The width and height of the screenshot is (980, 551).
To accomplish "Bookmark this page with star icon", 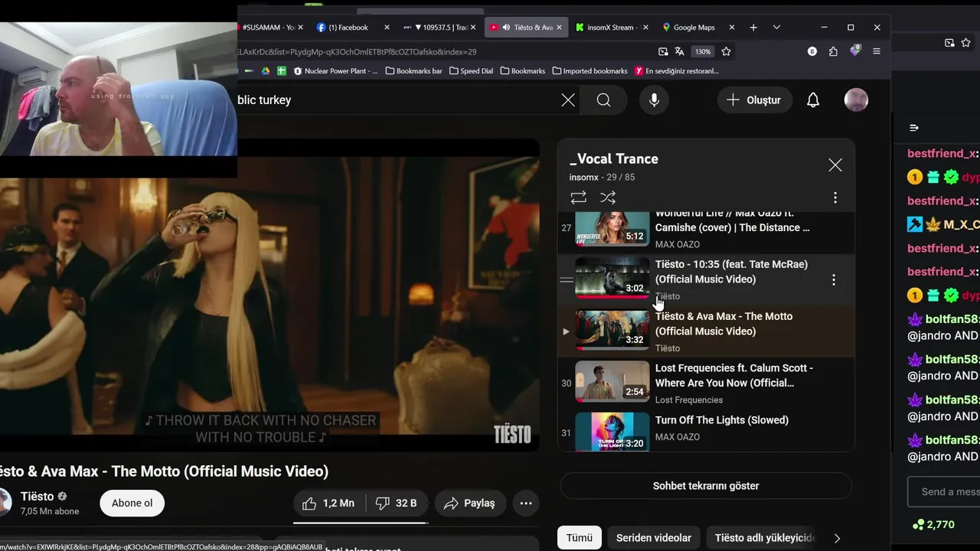I will point(726,51).
